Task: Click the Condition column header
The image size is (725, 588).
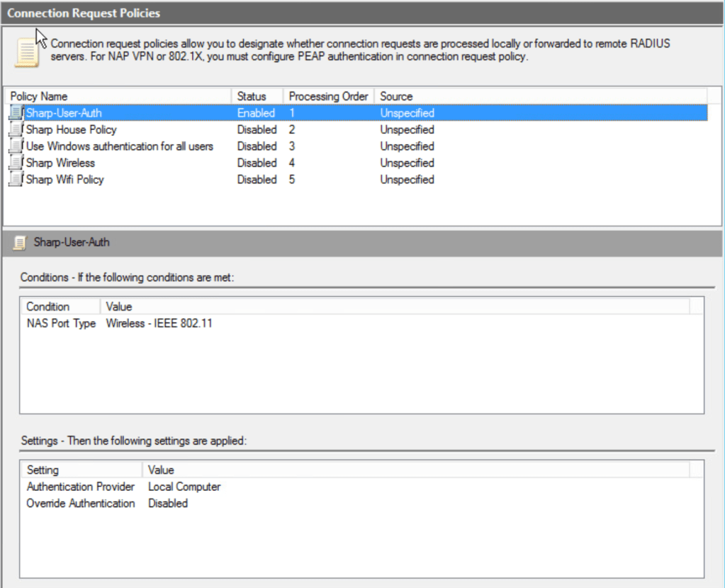Action: [x=48, y=307]
